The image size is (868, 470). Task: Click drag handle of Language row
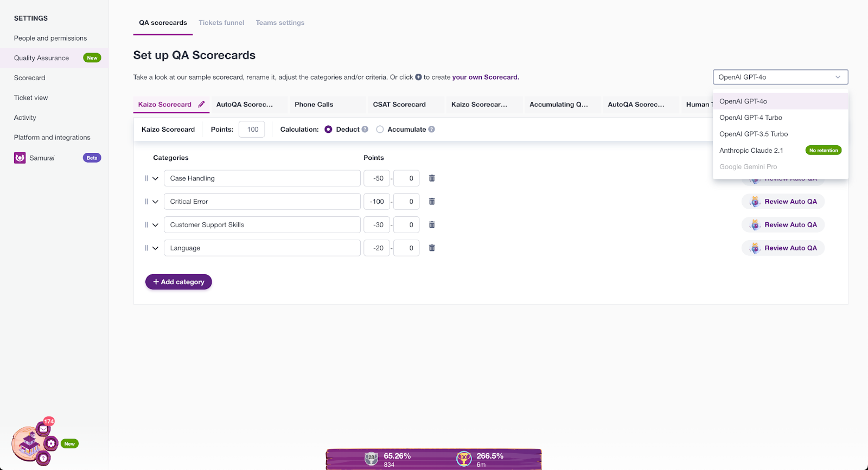coord(146,248)
